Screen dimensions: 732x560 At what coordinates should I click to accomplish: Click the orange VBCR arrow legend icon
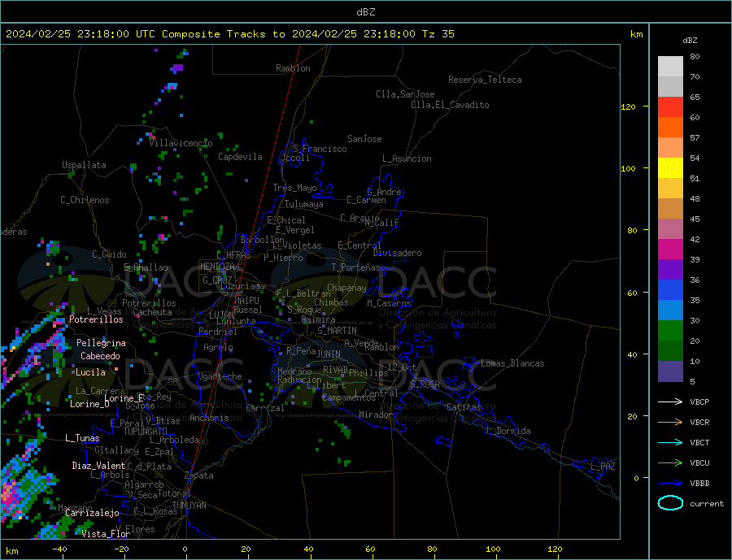[x=670, y=423]
